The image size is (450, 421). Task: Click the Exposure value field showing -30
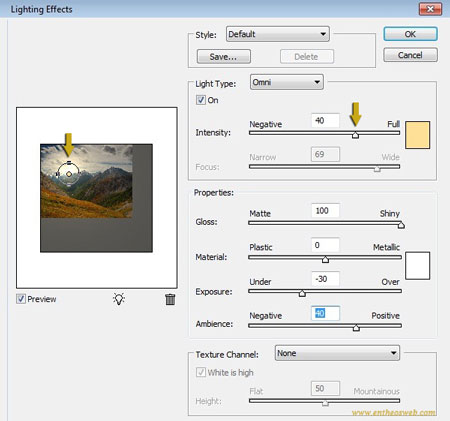[325, 279]
